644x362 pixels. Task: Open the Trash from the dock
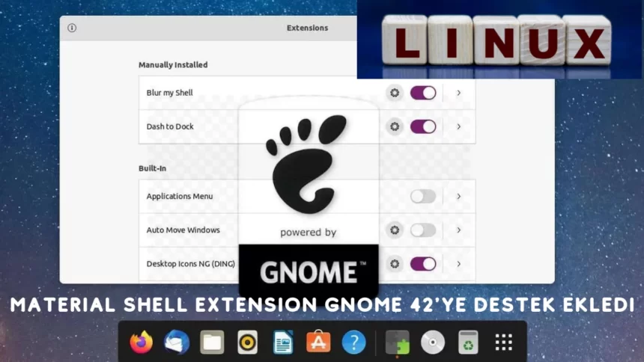tap(468, 343)
